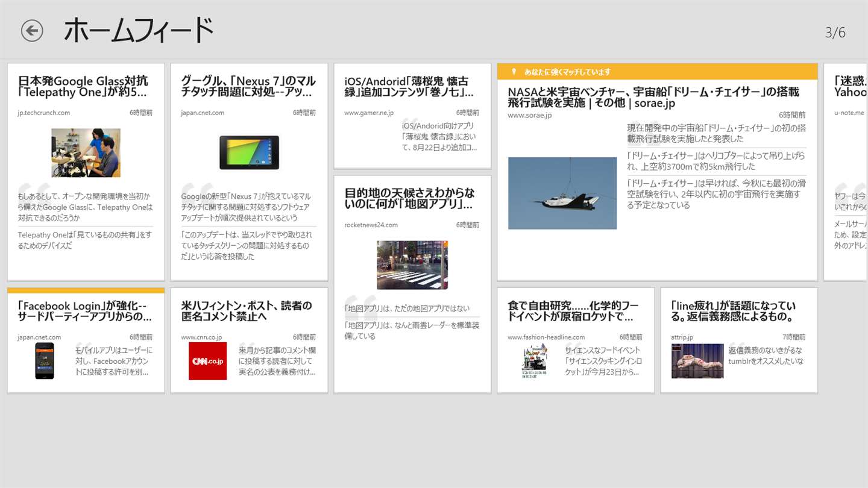Click quote '「地図アプリ」は、ただの地図アプリではない'
868x488 pixels.
tap(407, 308)
